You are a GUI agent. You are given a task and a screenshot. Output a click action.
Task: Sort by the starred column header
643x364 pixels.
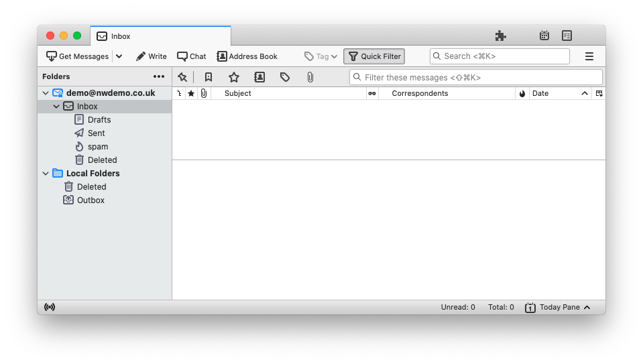click(x=191, y=93)
